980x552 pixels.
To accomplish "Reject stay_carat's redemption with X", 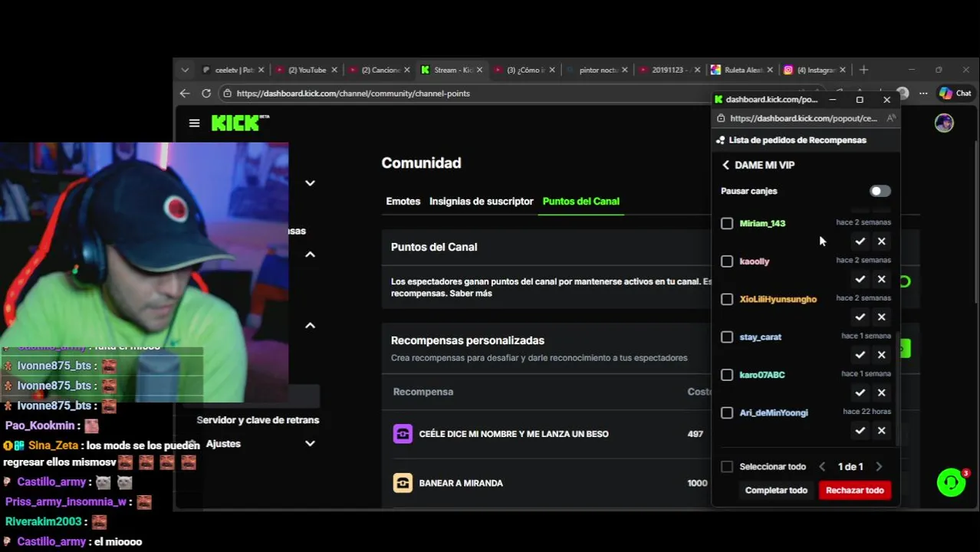I will 881,355.
